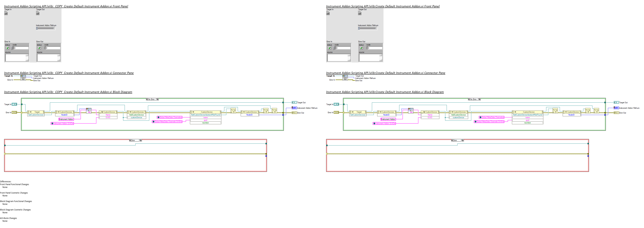Click Target Out terminal icon in left block diagram
The image size is (644, 228).
point(294,102)
